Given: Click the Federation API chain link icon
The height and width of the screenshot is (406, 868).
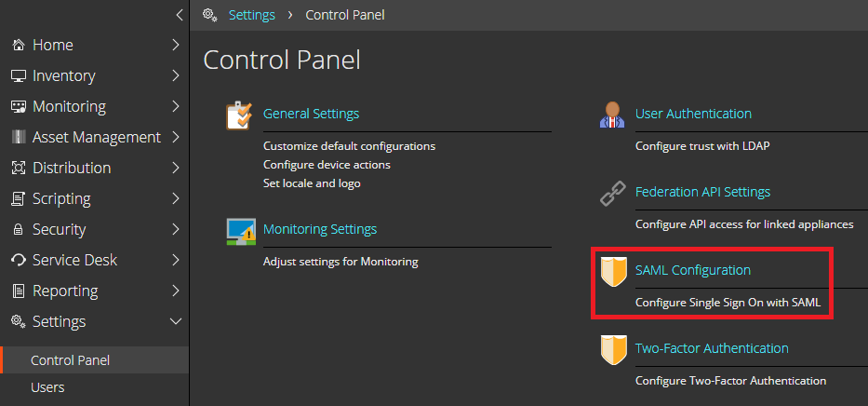Looking at the screenshot, I should (613, 194).
